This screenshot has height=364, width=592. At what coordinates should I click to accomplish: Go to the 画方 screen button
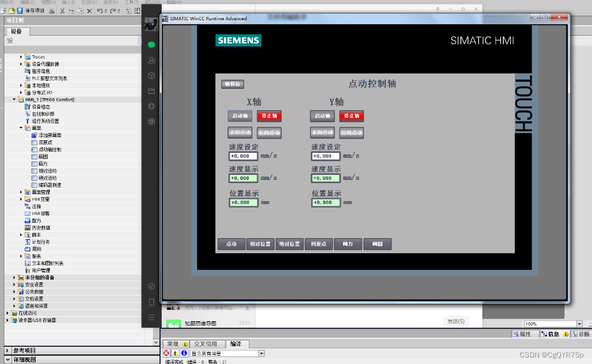(348, 244)
